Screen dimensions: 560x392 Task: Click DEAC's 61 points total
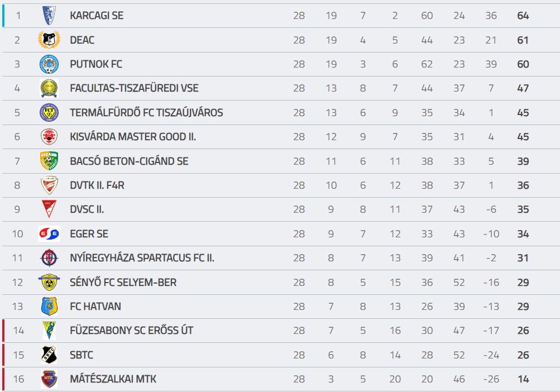(x=523, y=40)
